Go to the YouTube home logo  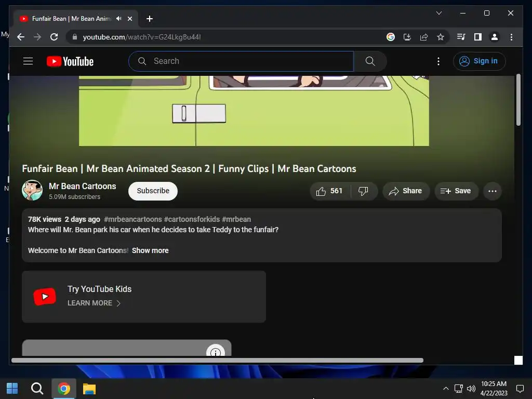70,61
